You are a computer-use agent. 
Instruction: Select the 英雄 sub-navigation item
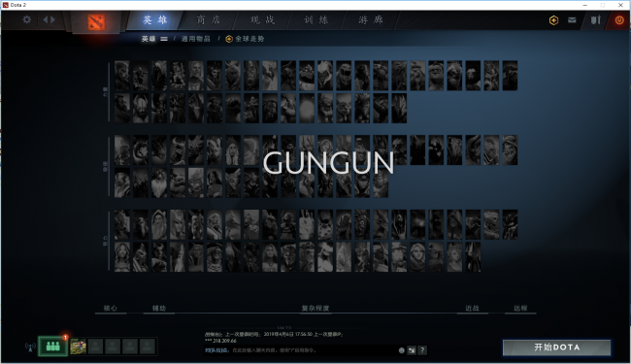click(149, 39)
